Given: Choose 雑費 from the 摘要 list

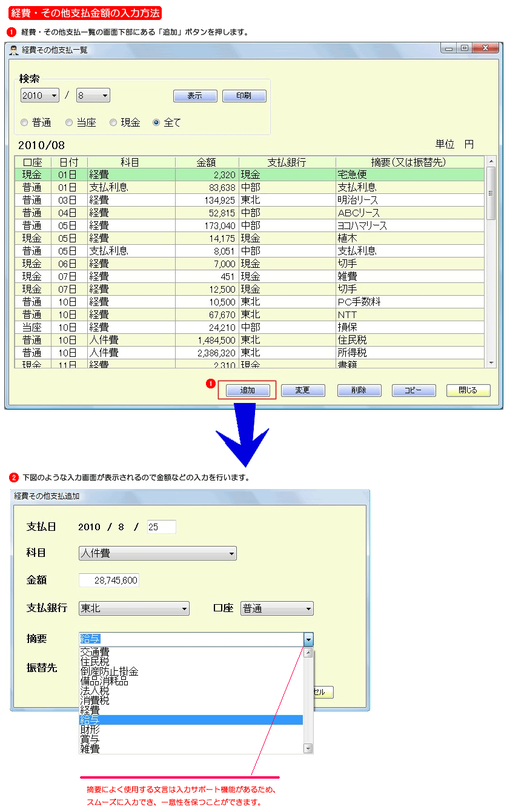Looking at the screenshot, I should pos(191,749).
